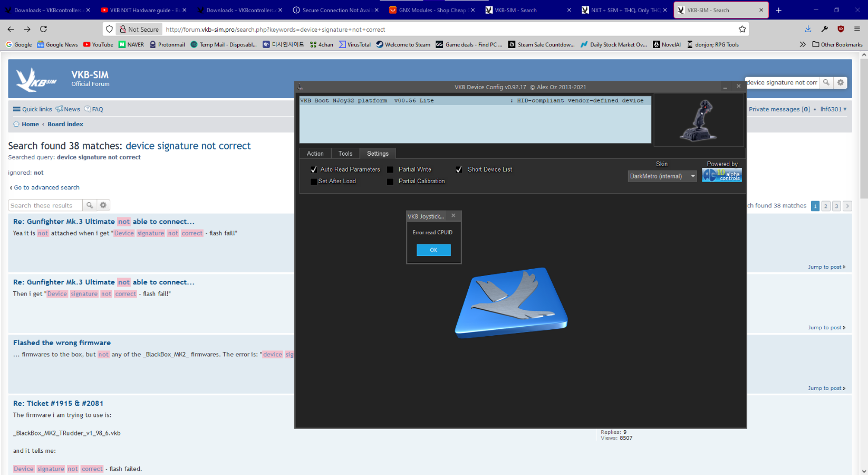Toggle Short Device List checkbox
Viewport: 868px width, 475px height.
coord(459,169)
